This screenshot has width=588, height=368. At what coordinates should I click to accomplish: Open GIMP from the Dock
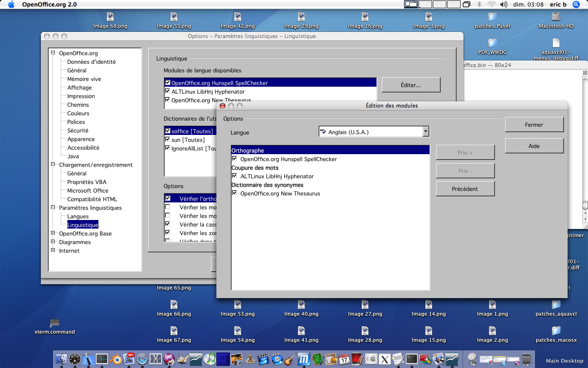click(x=183, y=359)
